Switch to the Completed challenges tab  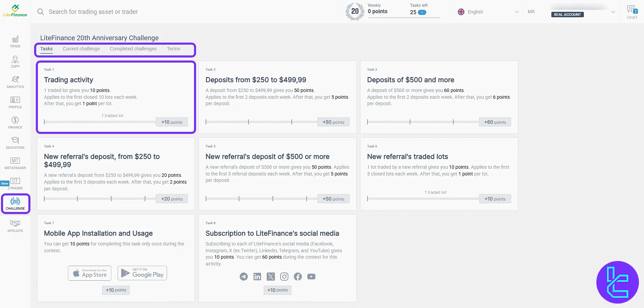[133, 49]
